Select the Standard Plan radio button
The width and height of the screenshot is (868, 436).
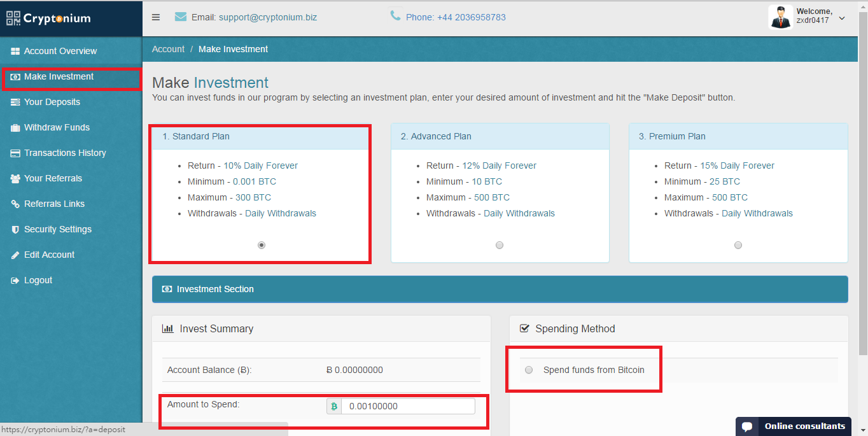pos(261,245)
